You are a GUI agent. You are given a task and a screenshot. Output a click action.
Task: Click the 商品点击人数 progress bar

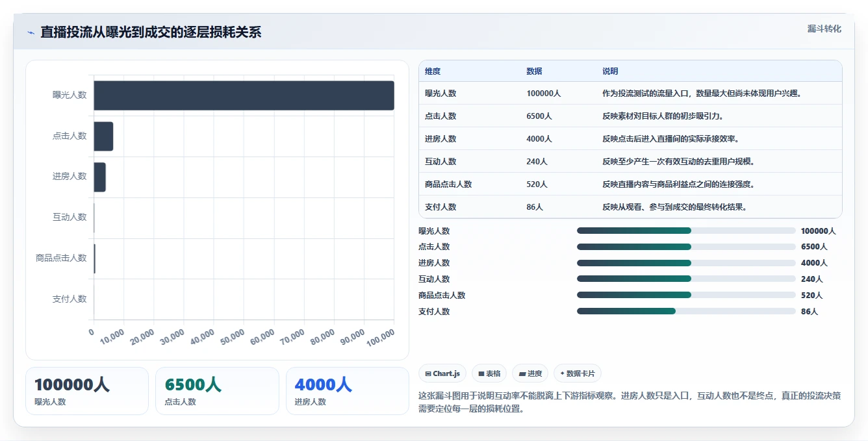(686, 296)
